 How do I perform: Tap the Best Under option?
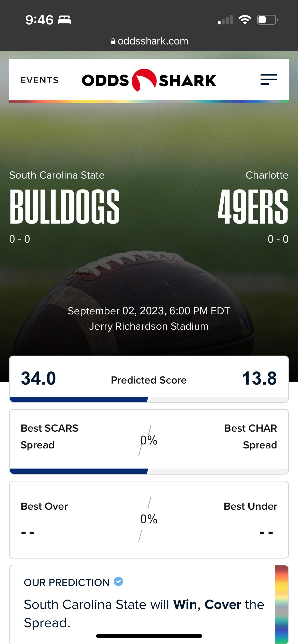click(x=250, y=506)
